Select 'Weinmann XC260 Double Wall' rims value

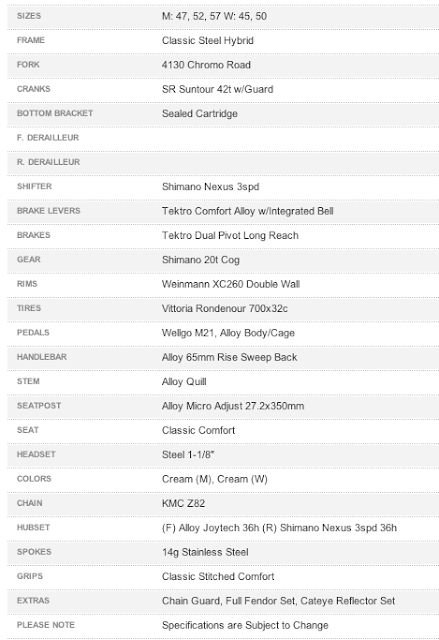[x=231, y=284]
